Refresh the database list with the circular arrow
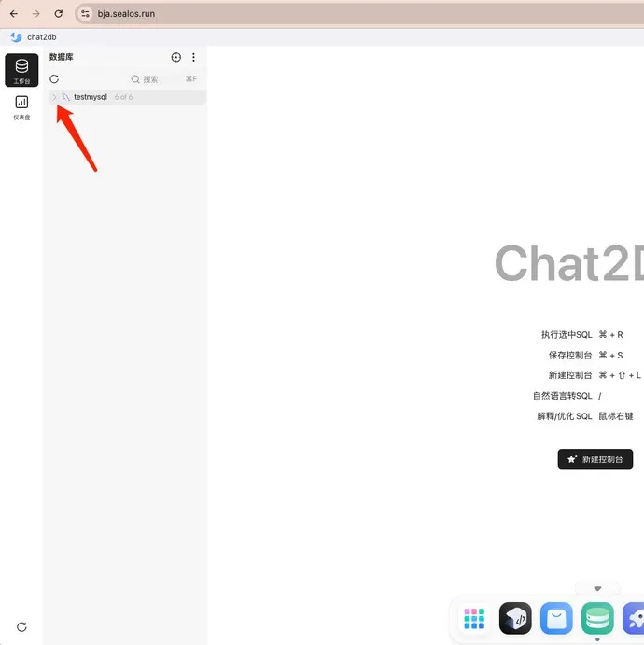This screenshot has height=645, width=644. (54, 79)
